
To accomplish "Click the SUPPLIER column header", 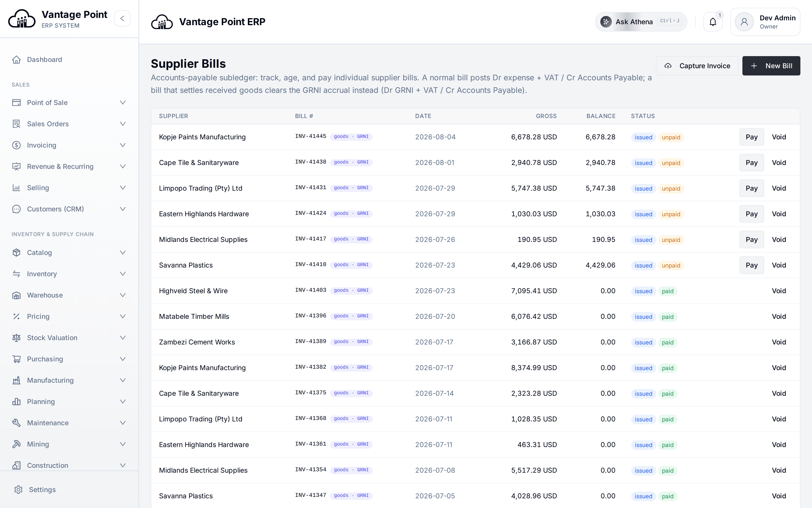I will (174, 116).
